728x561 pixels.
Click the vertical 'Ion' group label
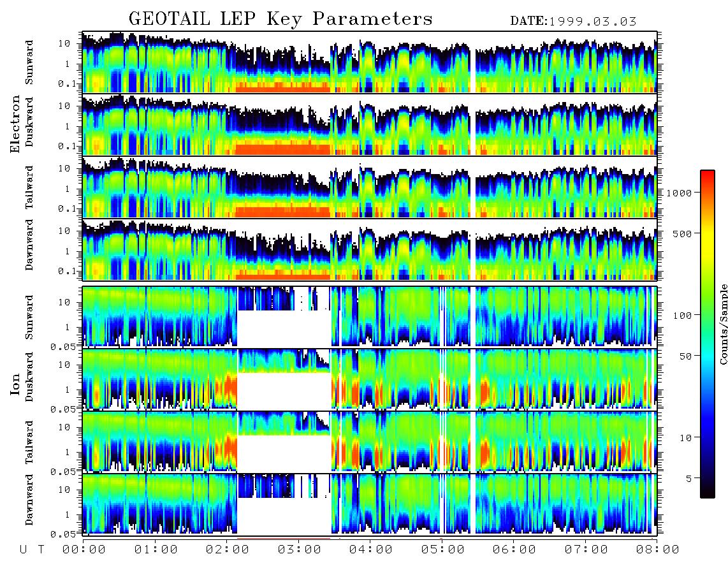coord(15,384)
